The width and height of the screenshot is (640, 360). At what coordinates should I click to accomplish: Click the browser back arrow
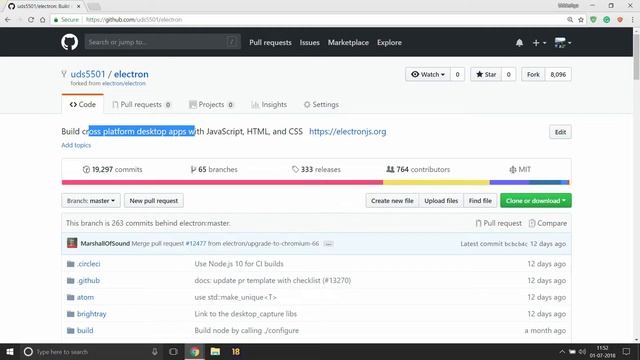[x=8, y=20]
